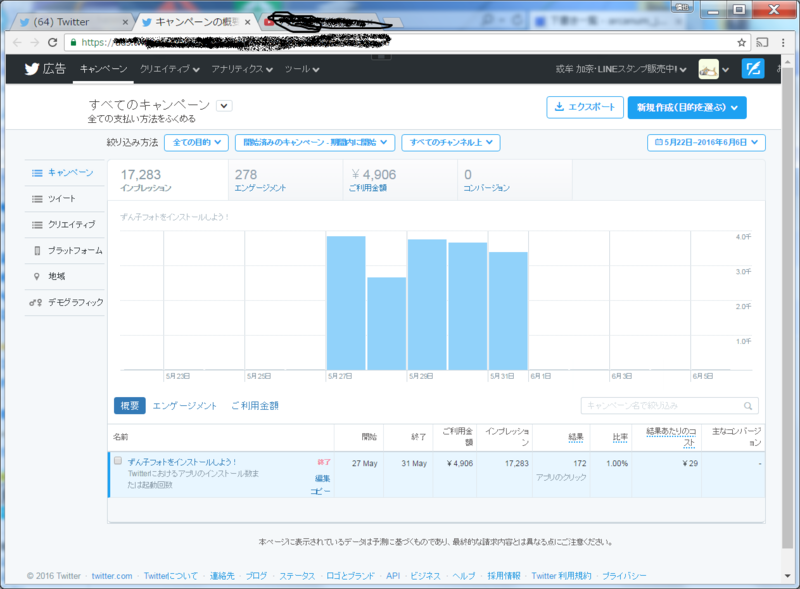The image size is (800, 589).
Task: Sort by 比率 column header
Action: [x=620, y=437]
